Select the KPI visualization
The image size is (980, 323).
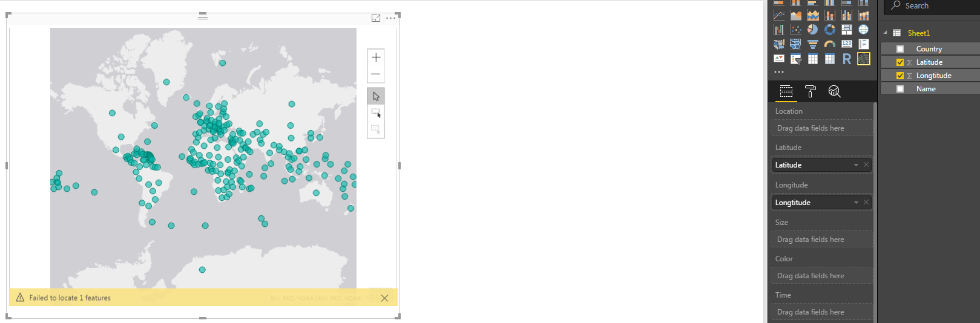(779, 59)
